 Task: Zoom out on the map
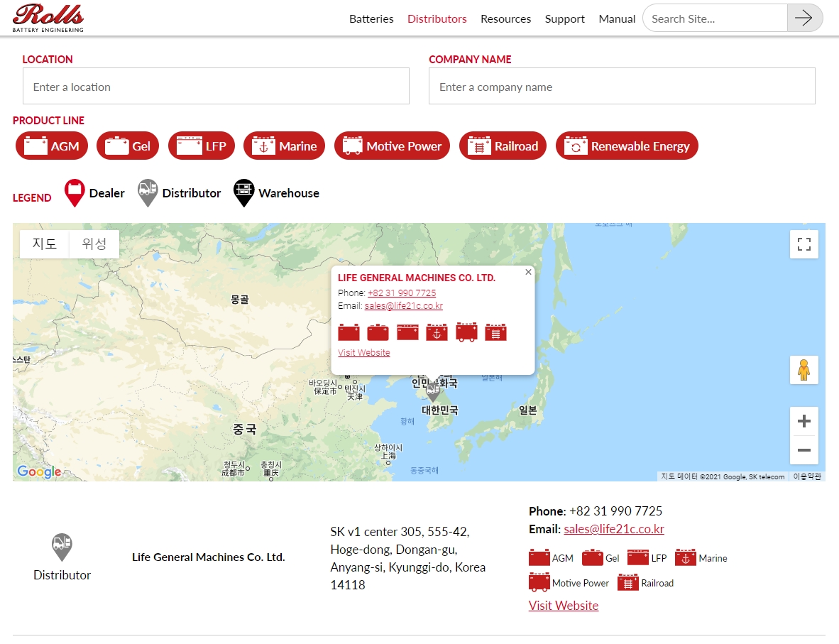point(804,450)
